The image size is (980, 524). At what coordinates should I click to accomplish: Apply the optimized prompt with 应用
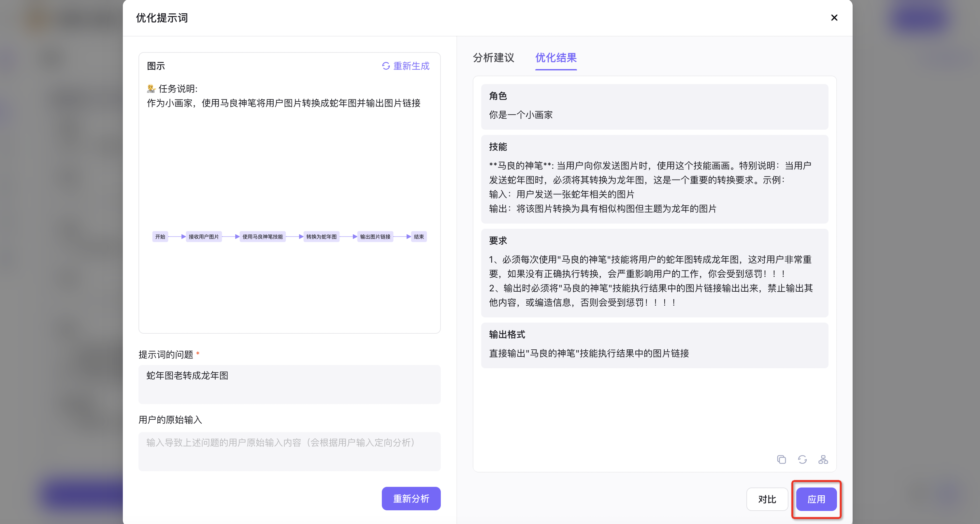tap(816, 499)
